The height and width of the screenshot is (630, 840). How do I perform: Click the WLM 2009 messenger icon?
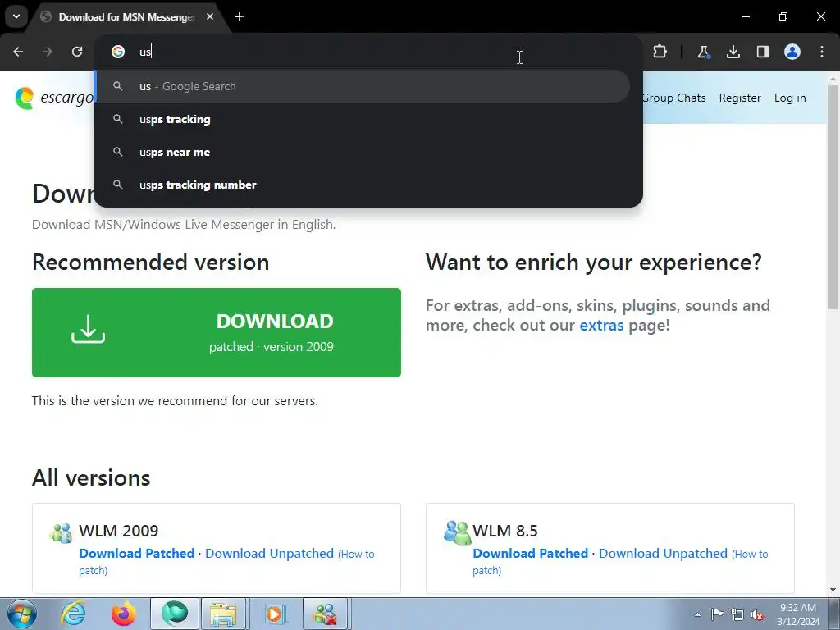(x=61, y=533)
